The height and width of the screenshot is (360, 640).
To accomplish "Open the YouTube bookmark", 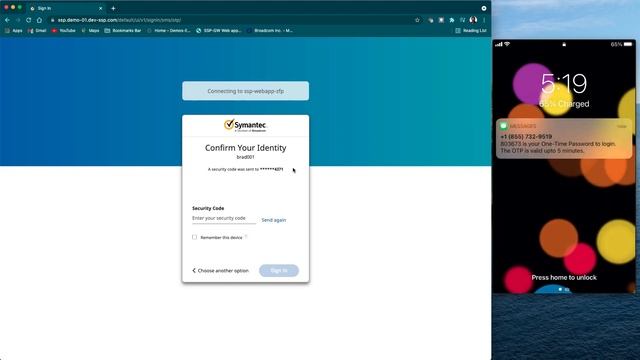I will (64, 31).
